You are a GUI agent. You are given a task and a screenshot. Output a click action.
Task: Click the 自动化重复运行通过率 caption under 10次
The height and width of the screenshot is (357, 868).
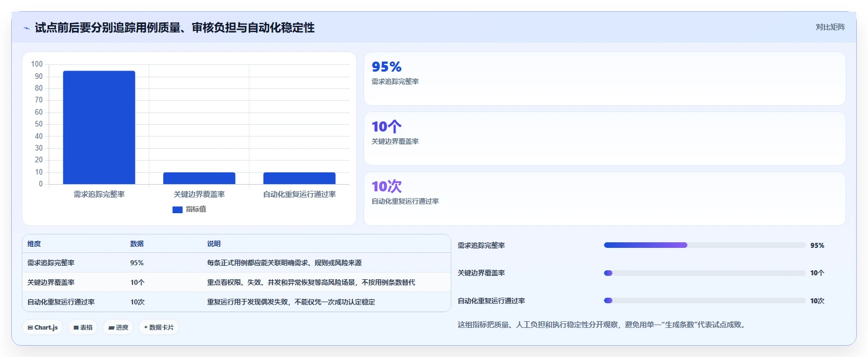405,201
